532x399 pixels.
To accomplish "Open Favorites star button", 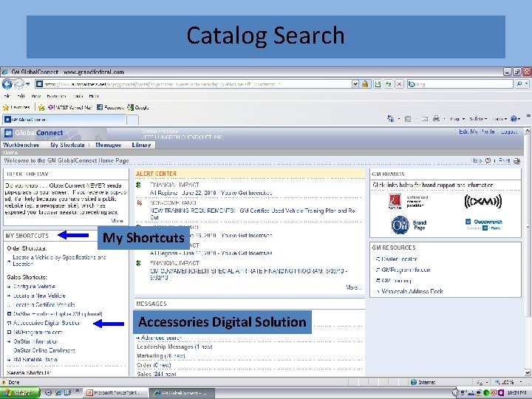I will point(16,108).
